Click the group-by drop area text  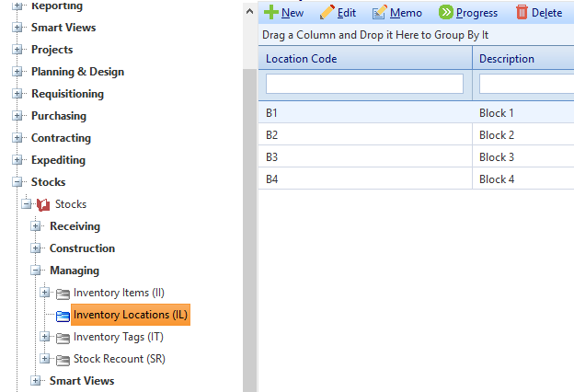tap(375, 35)
